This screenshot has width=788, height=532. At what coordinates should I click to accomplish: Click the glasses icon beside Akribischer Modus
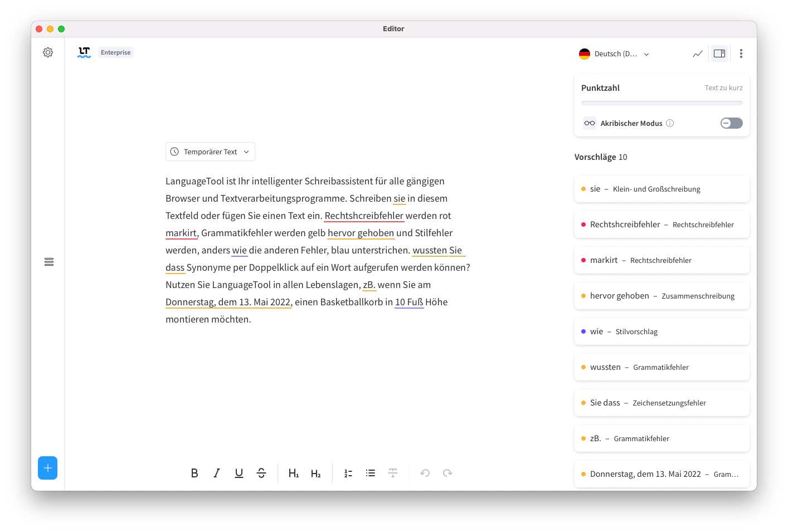point(590,123)
